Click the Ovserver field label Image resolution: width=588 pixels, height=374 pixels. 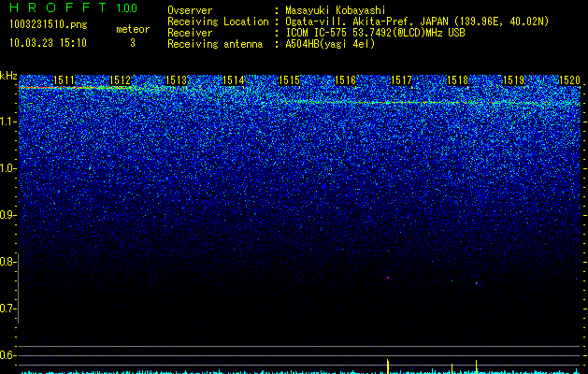[x=190, y=10]
